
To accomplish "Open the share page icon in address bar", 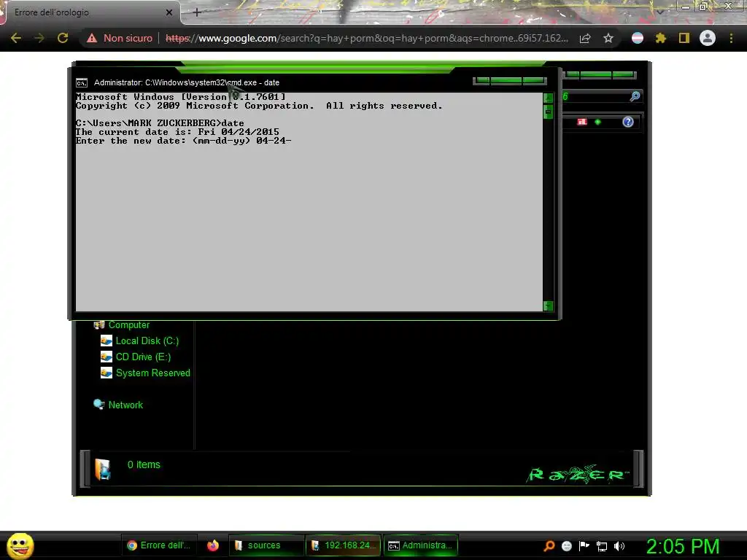I will coord(585,38).
